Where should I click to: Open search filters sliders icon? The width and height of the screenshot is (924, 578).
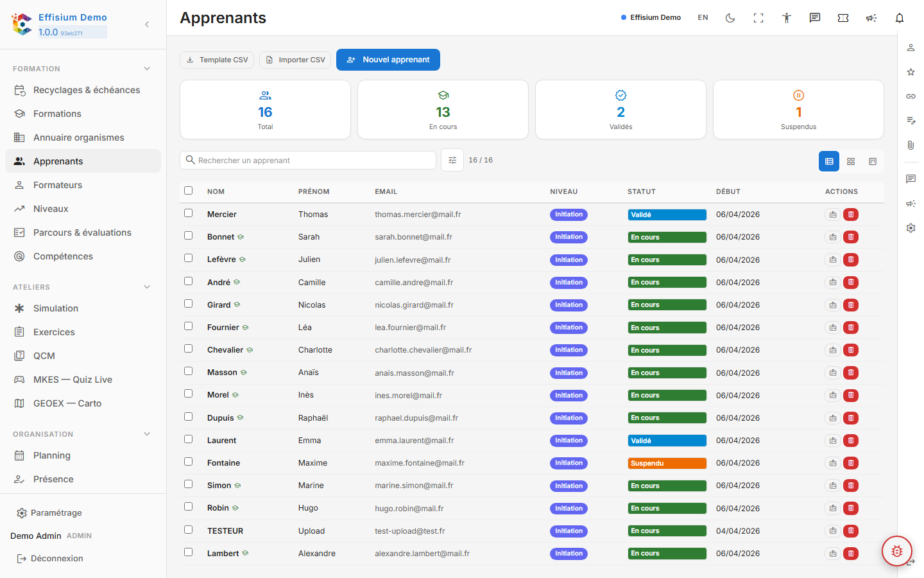pos(452,161)
